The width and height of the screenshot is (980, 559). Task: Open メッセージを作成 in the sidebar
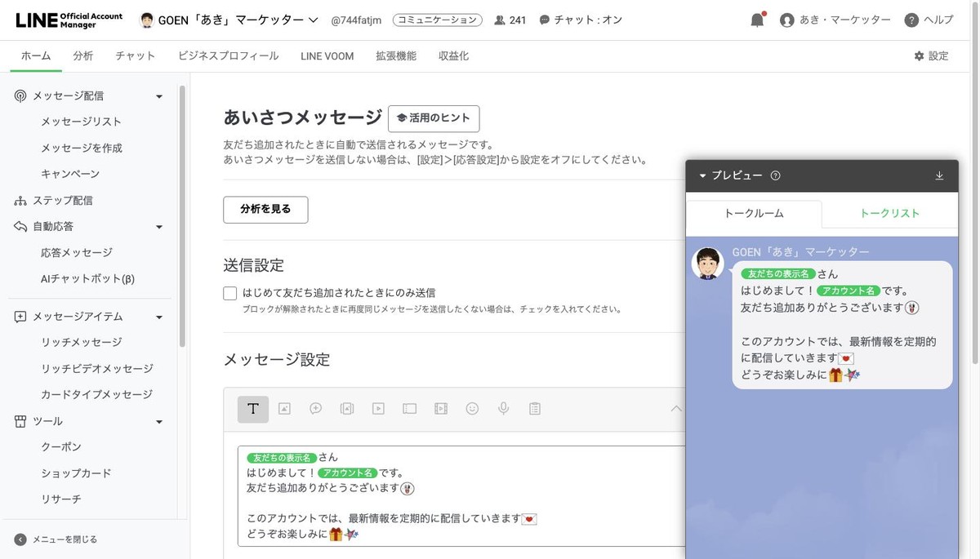click(x=82, y=149)
